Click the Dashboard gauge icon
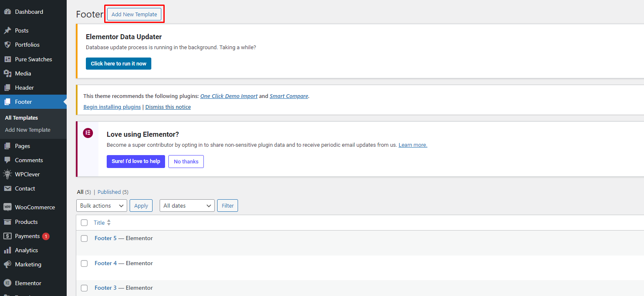Viewport: 644px width, 296px height. pyautogui.click(x=8, y=12)
